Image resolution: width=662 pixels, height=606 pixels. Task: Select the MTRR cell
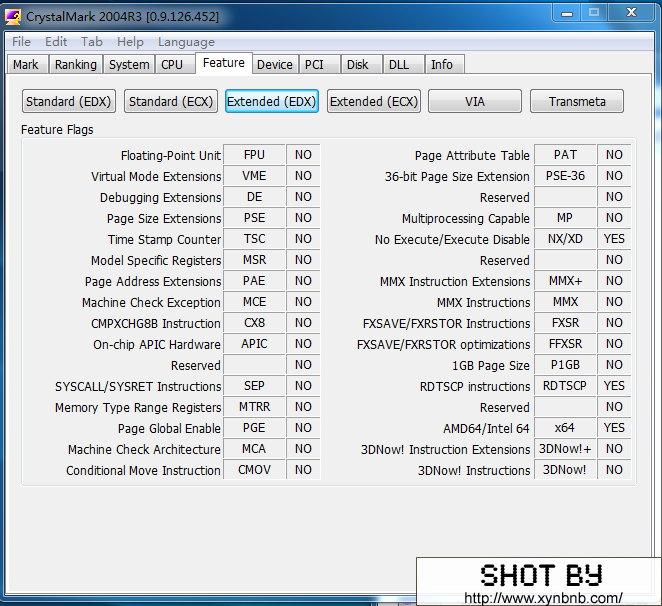(254, 407)
